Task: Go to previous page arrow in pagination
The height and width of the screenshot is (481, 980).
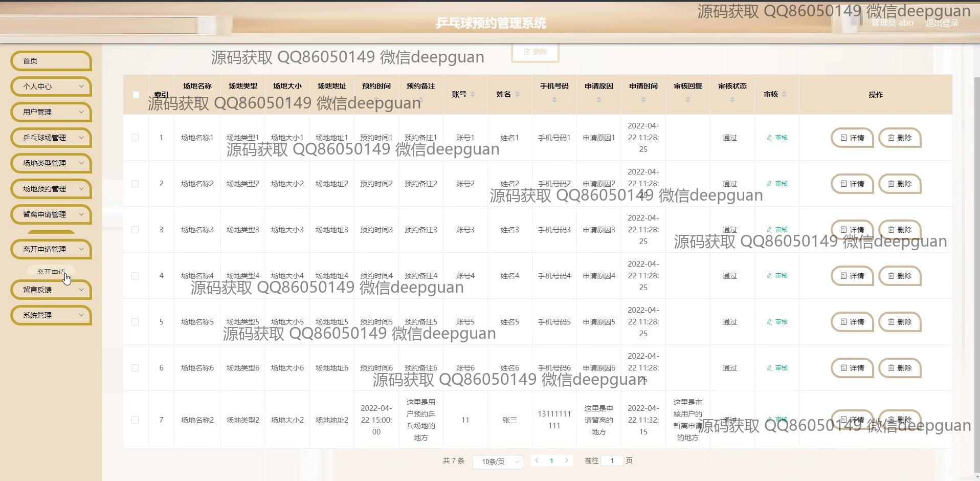Action: point(537,461)
